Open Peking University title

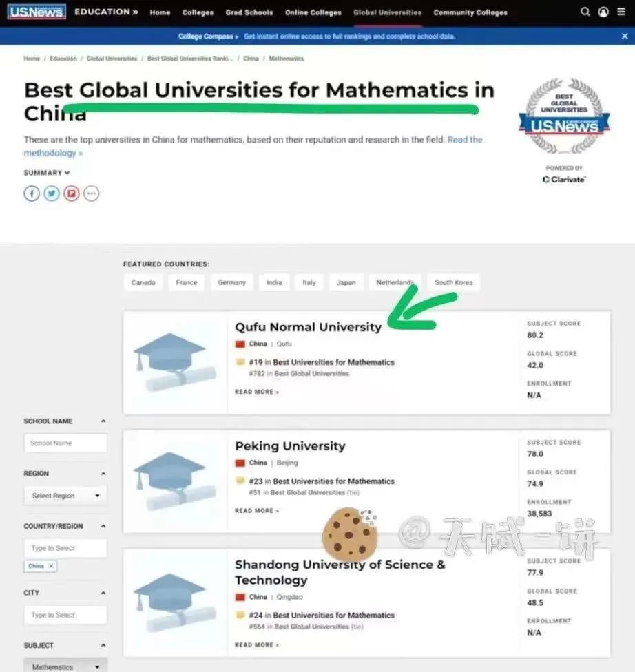pos(290,446)
